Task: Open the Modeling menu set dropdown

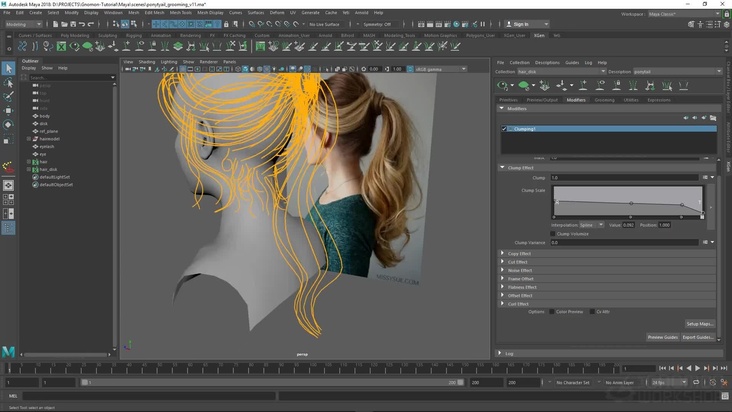Action: click(x=23, y=24)
